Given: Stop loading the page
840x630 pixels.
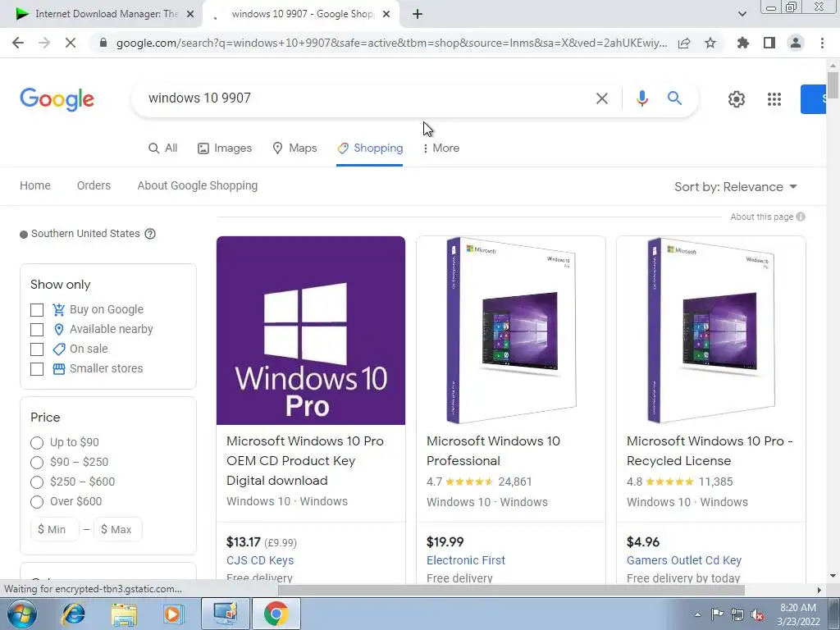Looking at the screenshot, I should pyautogui.click(x=71, y=43).
